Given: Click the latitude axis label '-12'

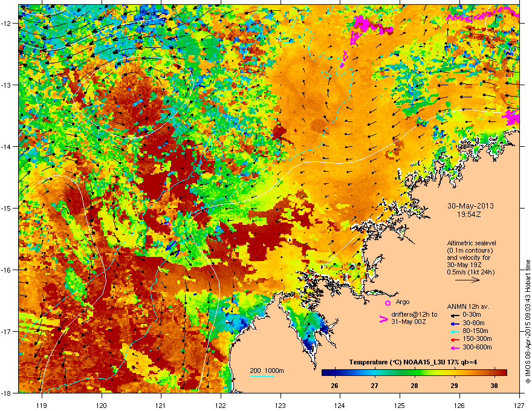Looking at the screenshot, I should (6, 24).
